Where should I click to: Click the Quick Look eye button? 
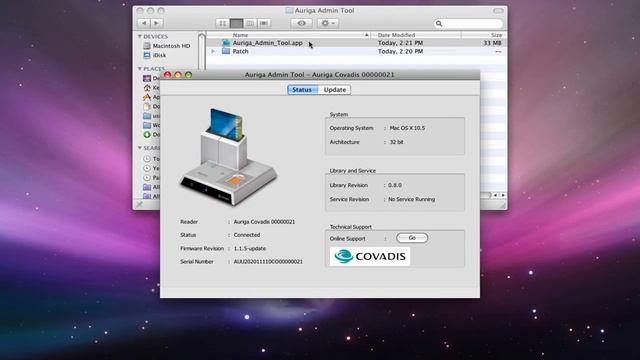[302, 23]
